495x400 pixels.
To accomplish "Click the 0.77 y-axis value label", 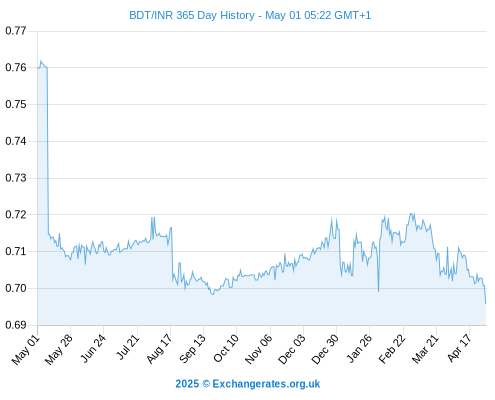I will (x=16, y=31).
